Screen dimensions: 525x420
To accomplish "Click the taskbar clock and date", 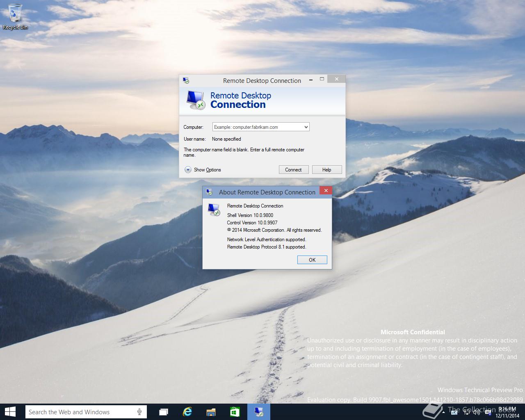I will click(x=507, y=412).
